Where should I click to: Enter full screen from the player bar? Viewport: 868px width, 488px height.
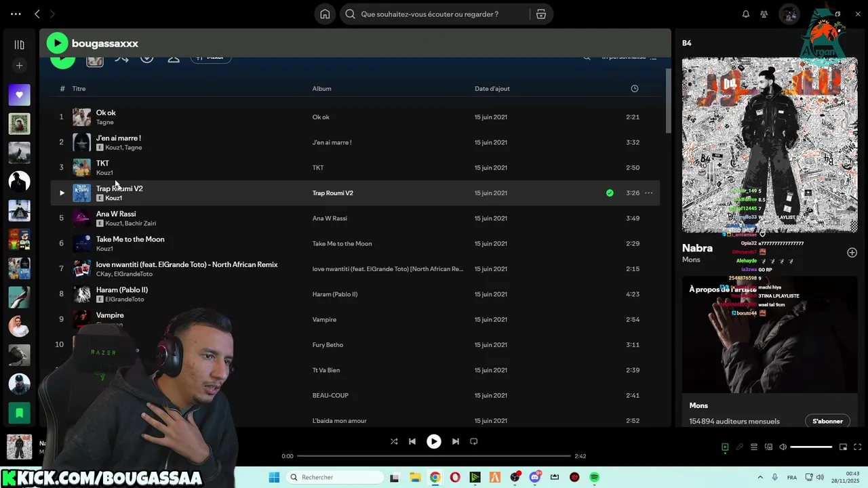tap(858, 447)
